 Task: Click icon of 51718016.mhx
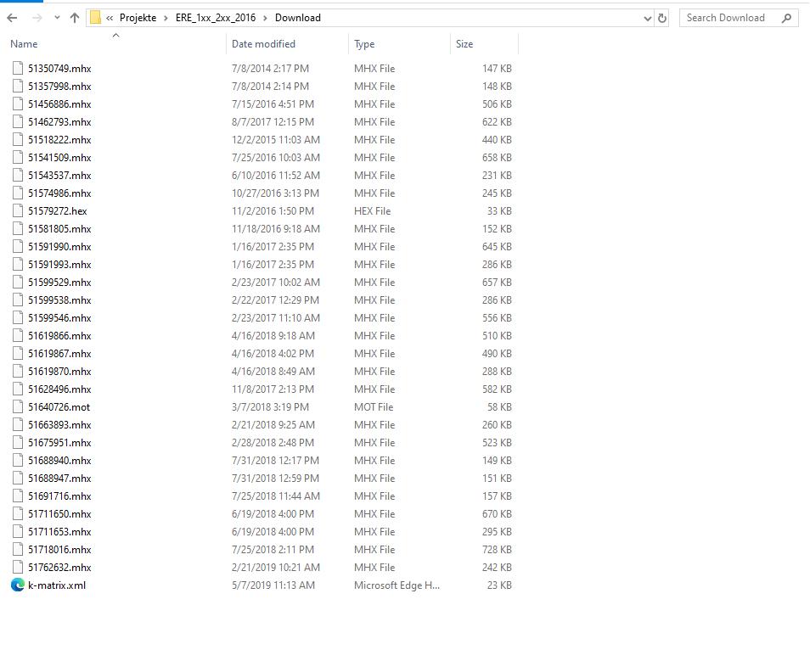click(18, 549)
